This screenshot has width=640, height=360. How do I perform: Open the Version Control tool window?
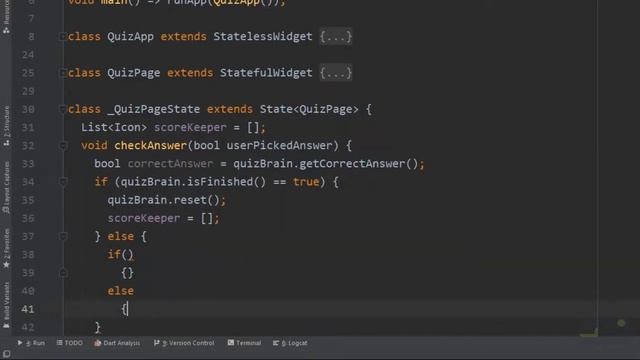tap(184, 343)
